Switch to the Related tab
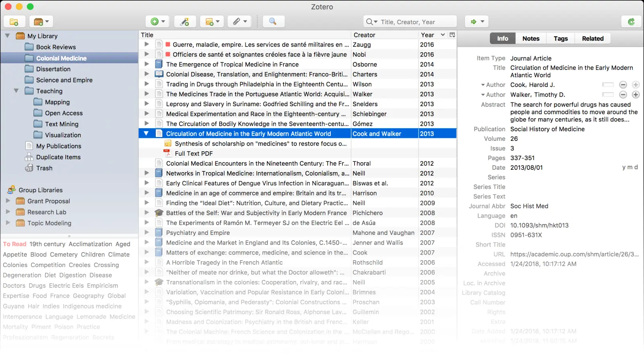Image resolution: width=644 pixels, height=362 pixels. coord(593,39)
